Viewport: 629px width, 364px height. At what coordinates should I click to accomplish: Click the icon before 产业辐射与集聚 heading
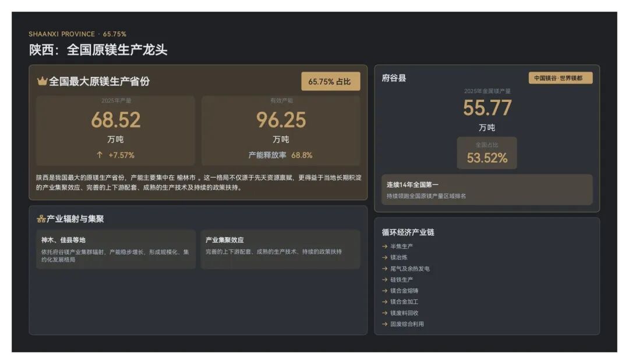coord(41,220)
